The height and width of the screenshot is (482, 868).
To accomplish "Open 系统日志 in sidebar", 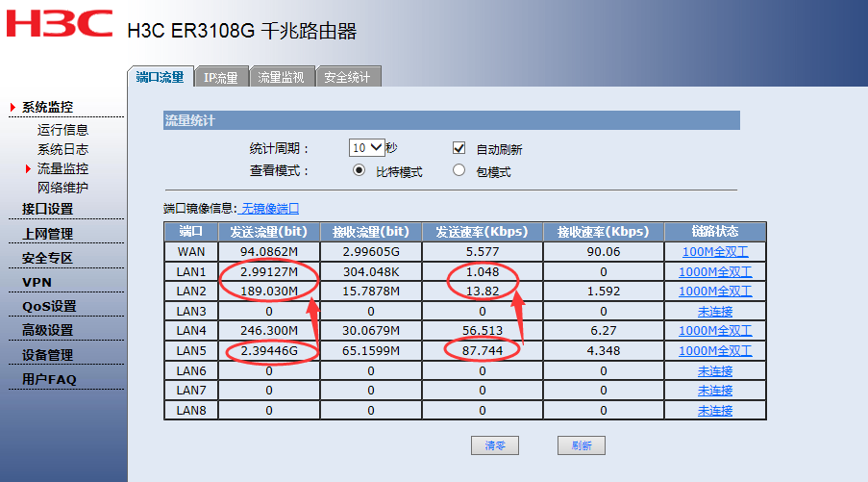I will 62,149.
